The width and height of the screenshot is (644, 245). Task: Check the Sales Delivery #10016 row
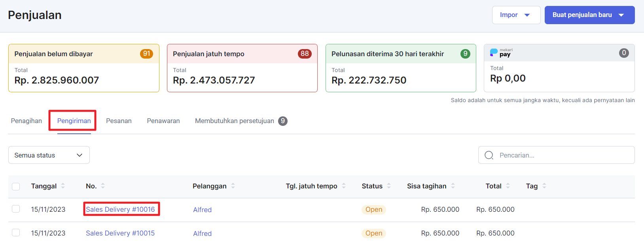[16, 209]
